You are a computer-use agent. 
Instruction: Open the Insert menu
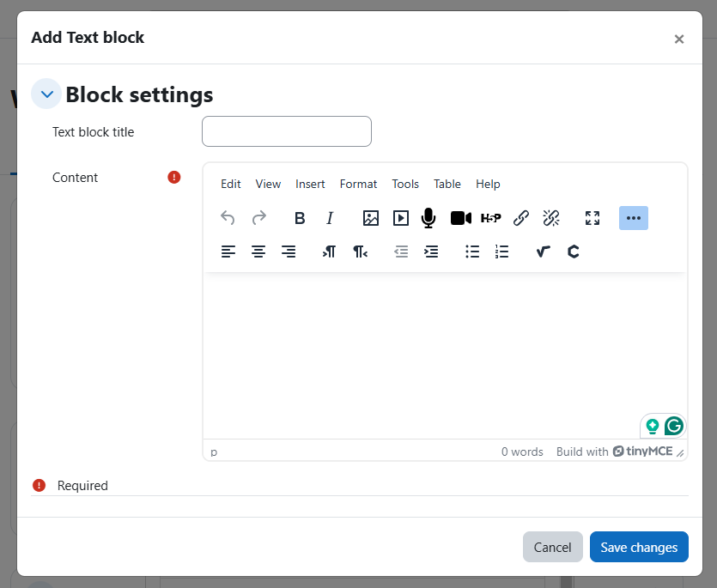point(310,184)
